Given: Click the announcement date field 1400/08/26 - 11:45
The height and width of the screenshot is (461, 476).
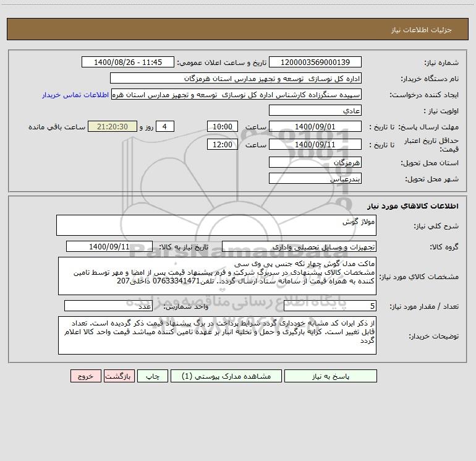Looking at the screenshot, I should 128,62.
